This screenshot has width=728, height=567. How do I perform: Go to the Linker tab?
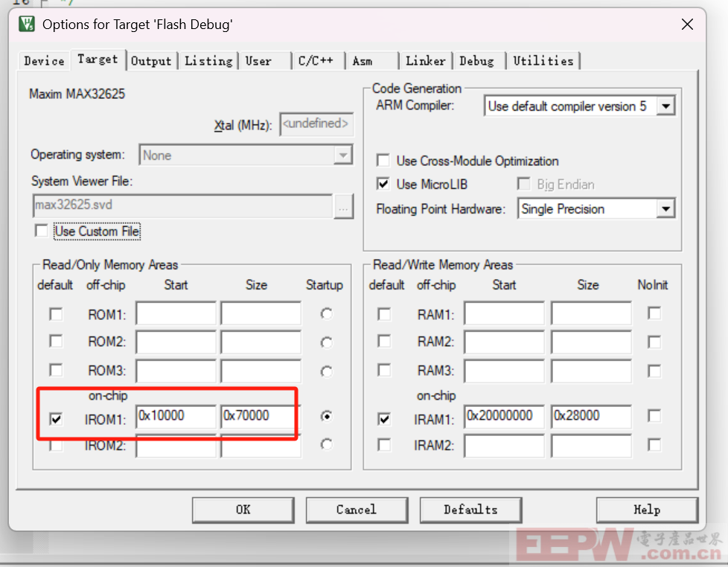click(425, 61)
